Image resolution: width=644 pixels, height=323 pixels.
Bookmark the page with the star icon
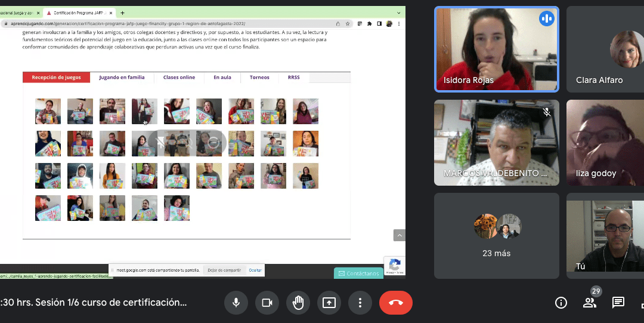[x=348, y=24]
